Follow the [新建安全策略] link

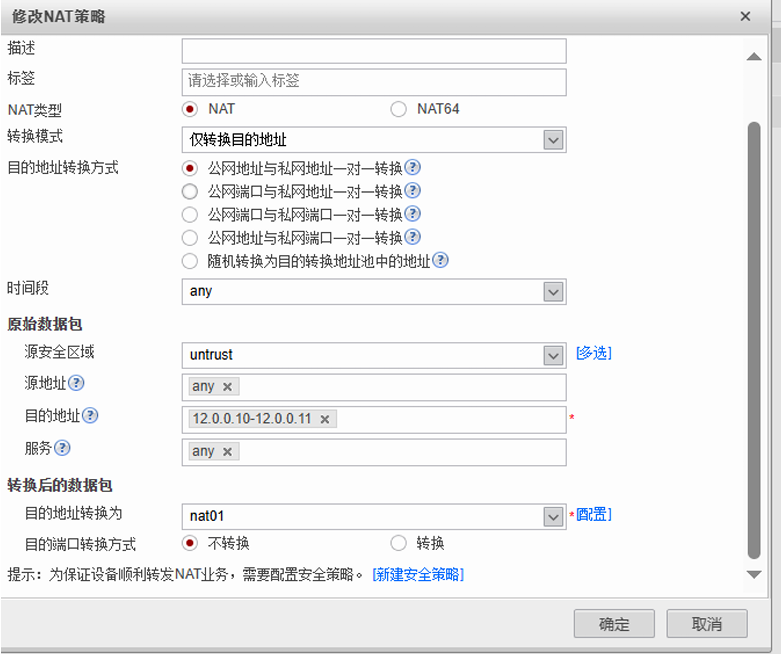(418, 575)
